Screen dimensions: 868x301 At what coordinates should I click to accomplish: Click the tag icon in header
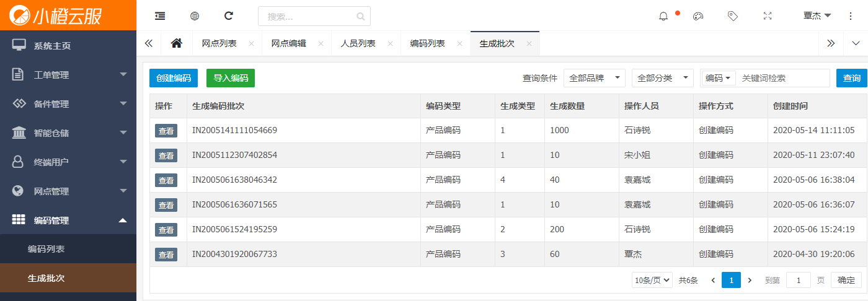(733, 16)
